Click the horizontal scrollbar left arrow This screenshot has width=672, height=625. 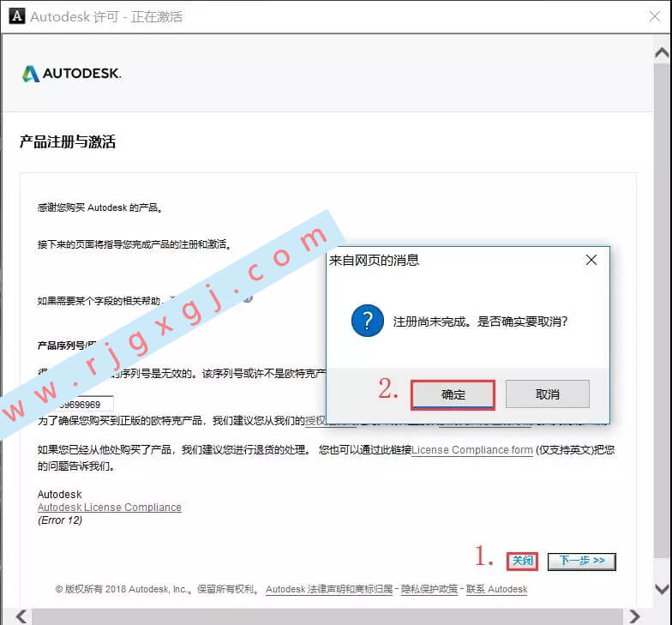coord(21,616)
